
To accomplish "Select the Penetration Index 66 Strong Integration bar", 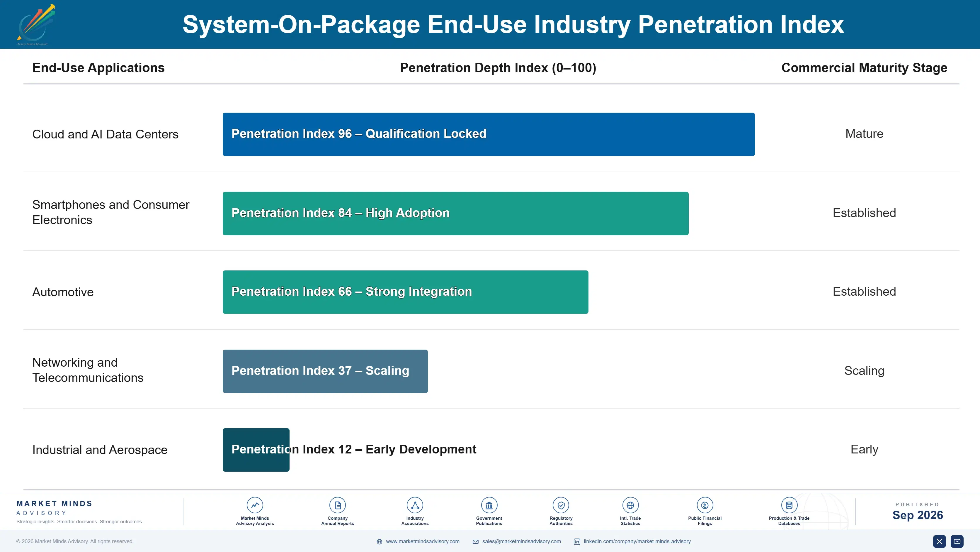I will (406, 292).
